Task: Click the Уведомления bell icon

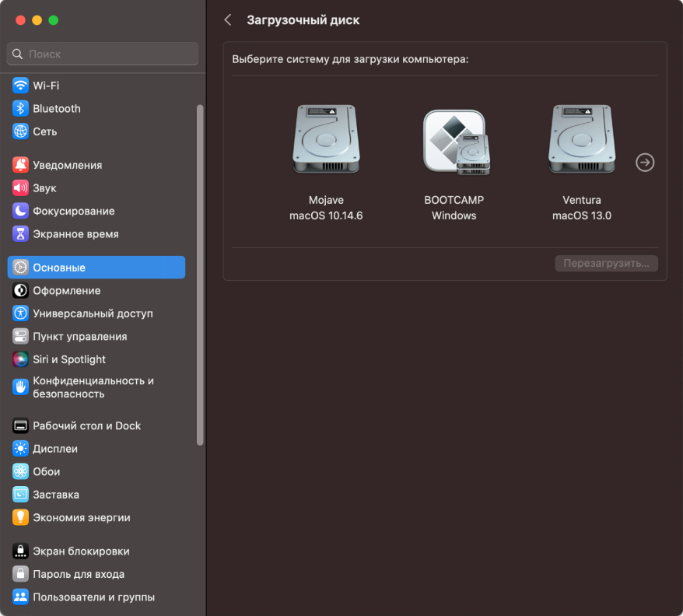Action: 20,165
